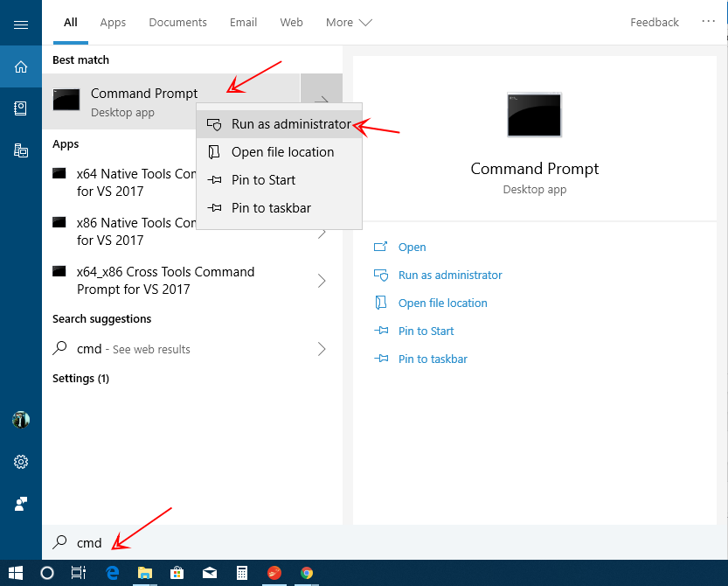Viewport: 728px width, 586px height.
Task: Open the Notebook icon in the sidebar
Action: (20, 108)
